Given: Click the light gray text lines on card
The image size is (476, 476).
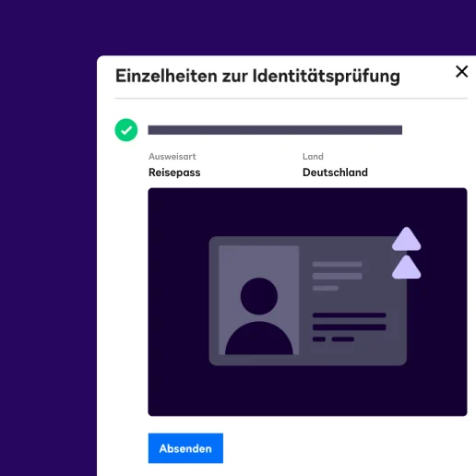Looking at the screenshot, I should click(337, 276).
